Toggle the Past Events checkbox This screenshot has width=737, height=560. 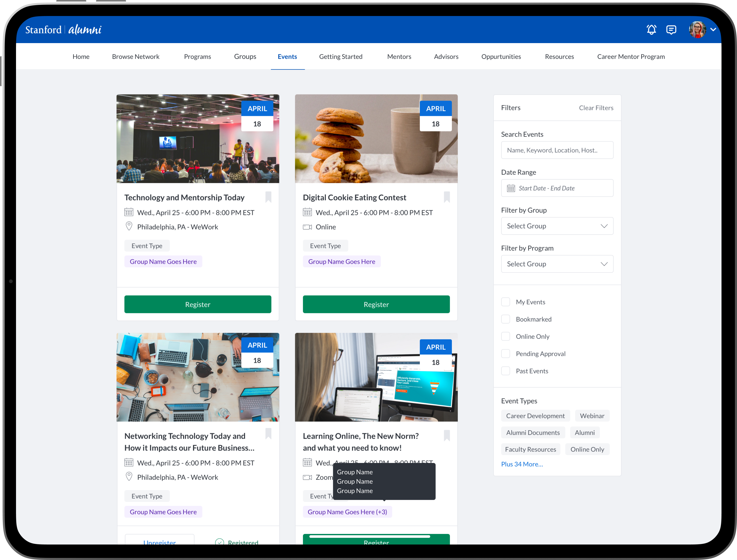point(506,371)
